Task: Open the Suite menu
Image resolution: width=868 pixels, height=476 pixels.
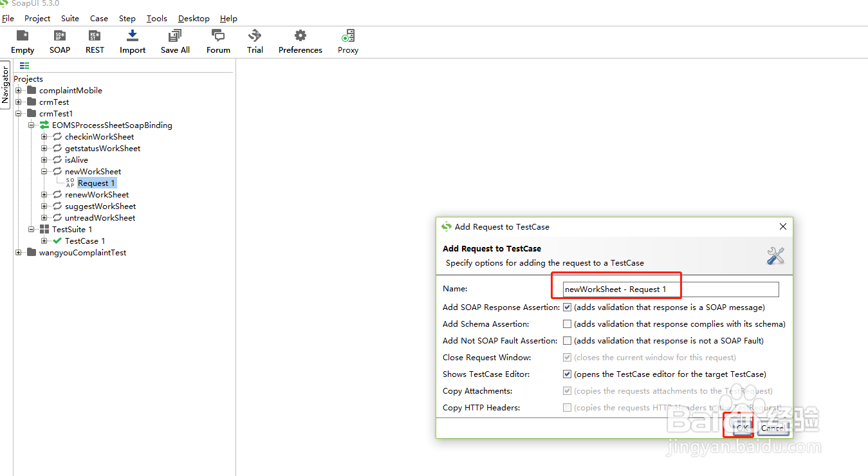Action: coord(70,19)
